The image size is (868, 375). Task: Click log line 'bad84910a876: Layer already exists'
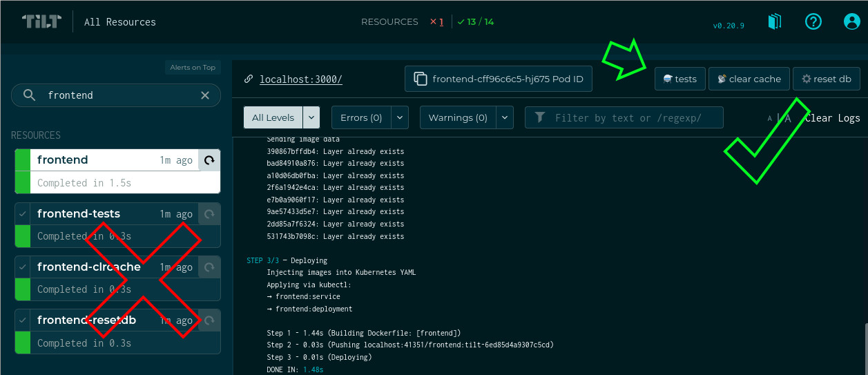pyautogui.click(x=336, y=164)
